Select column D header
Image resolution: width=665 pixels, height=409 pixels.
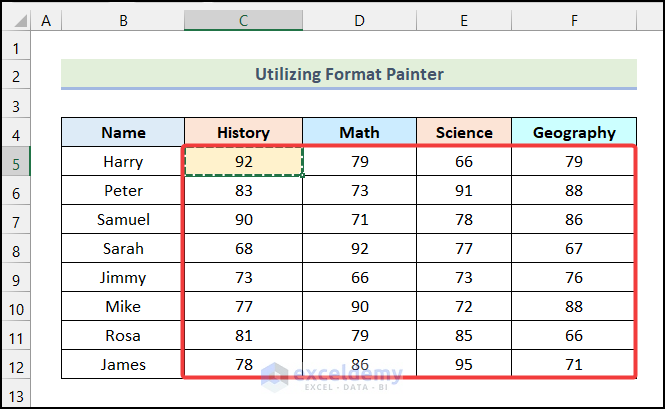coord(359,20)
